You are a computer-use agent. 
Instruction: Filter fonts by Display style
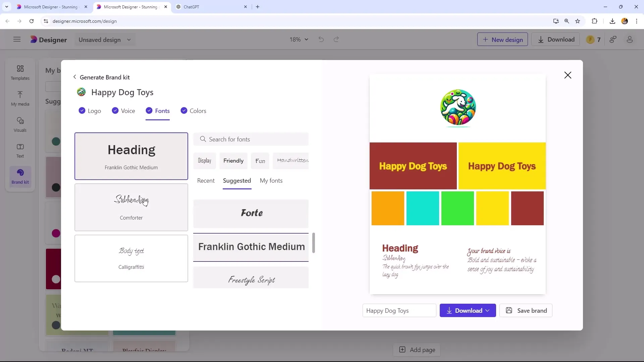point(205,161)
